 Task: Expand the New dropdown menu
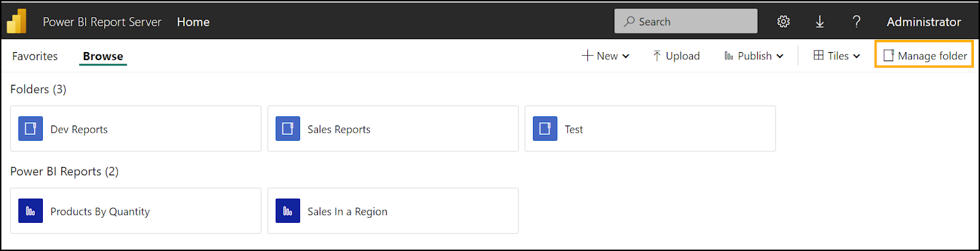coord(606,56)
